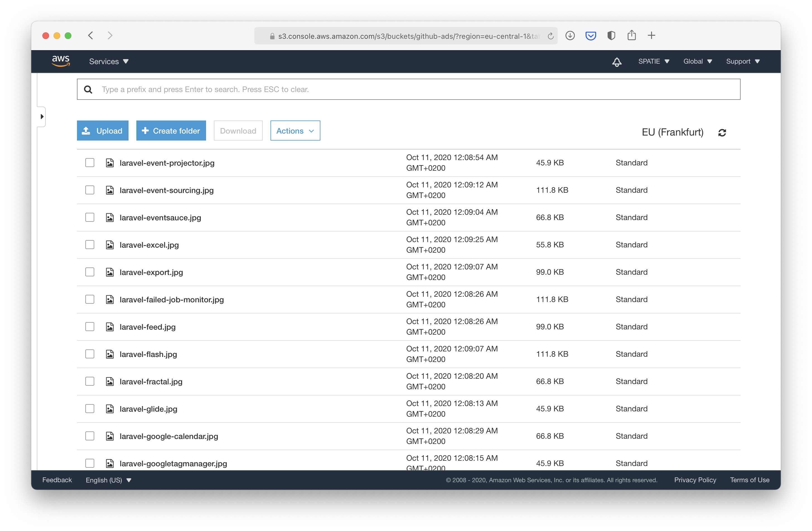This screenshot has width=812, height=531.
Task: Open the Services dropdown menu
Action: [109, 61]
